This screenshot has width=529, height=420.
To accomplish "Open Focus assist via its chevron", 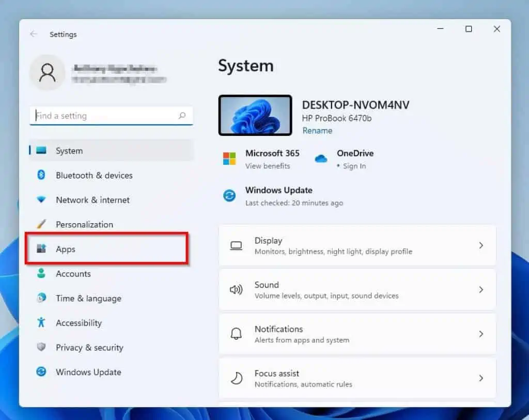I will pyautogui.click(x=481, y=378).
